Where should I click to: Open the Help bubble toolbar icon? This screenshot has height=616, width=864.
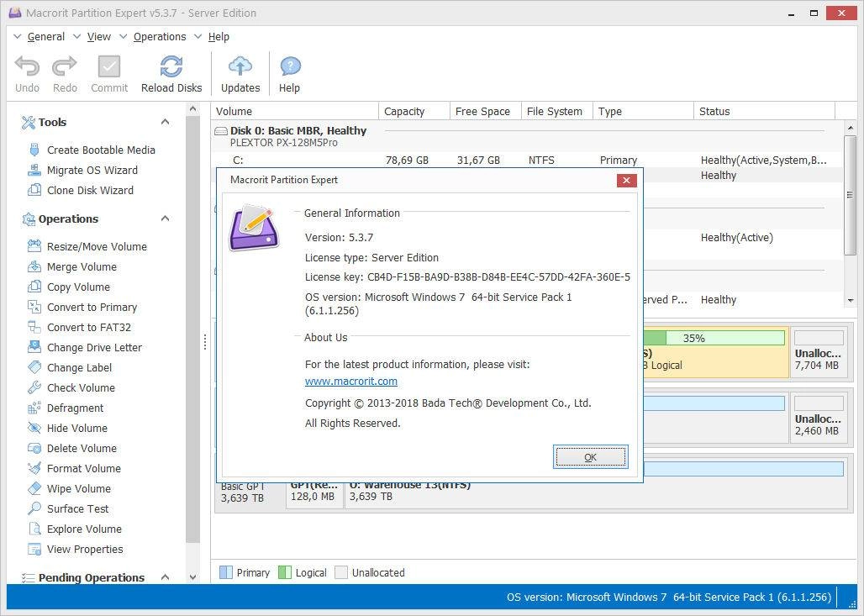290,66
